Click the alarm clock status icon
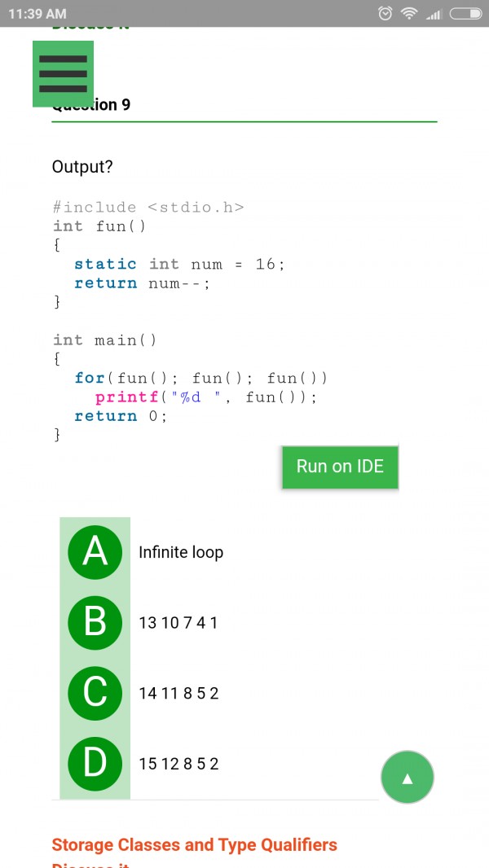Viewport: 489px width, 868px height. 384,13
